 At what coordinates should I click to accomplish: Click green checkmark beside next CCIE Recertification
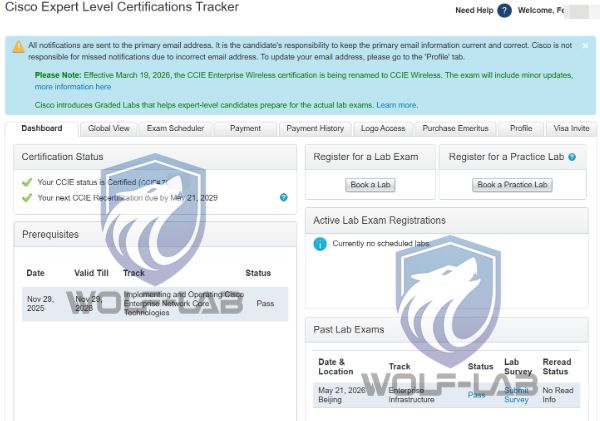pyautogui.click(x=27, y=198)
